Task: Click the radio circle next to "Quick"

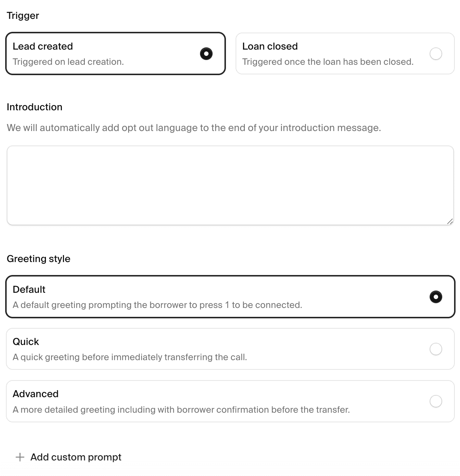Action: pos(436,349)
